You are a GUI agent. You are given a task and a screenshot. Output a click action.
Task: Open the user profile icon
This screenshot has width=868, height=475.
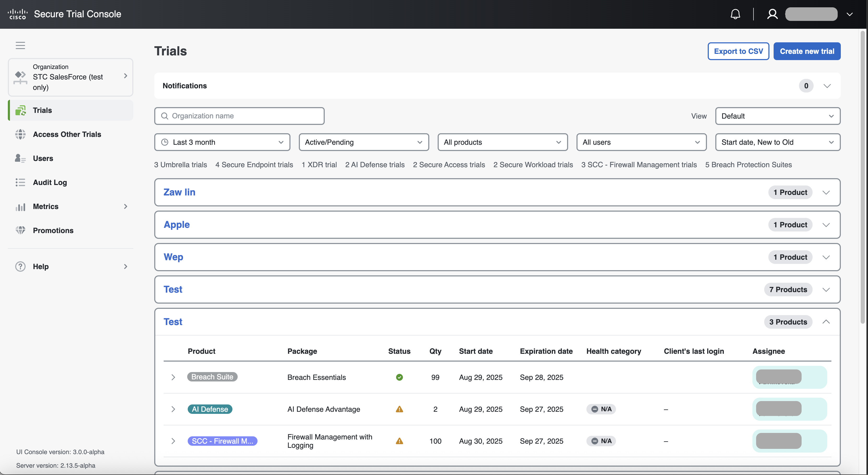(x=772, y=14)
